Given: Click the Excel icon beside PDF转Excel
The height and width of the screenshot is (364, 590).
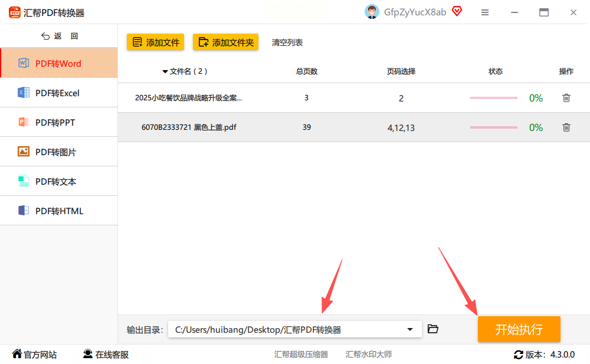Looking at the screenshot, I should [24, 93].
